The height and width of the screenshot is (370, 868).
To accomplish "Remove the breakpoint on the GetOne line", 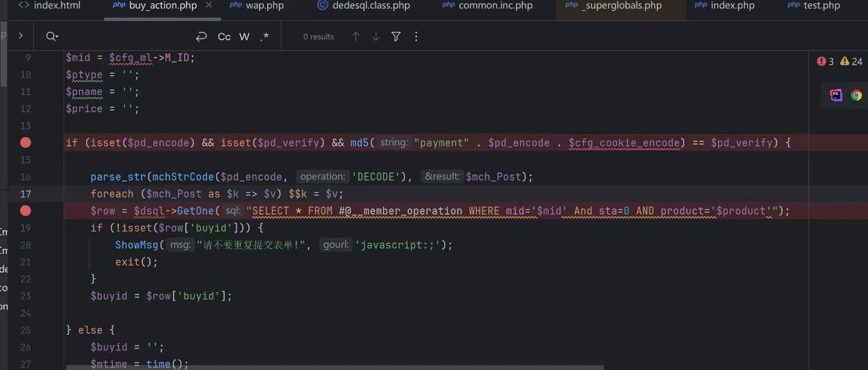I will pyautogui.click(x=26, y=211).
